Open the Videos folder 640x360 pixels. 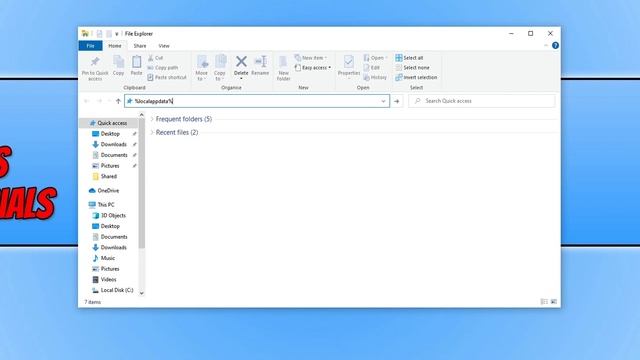click(108, 280)
